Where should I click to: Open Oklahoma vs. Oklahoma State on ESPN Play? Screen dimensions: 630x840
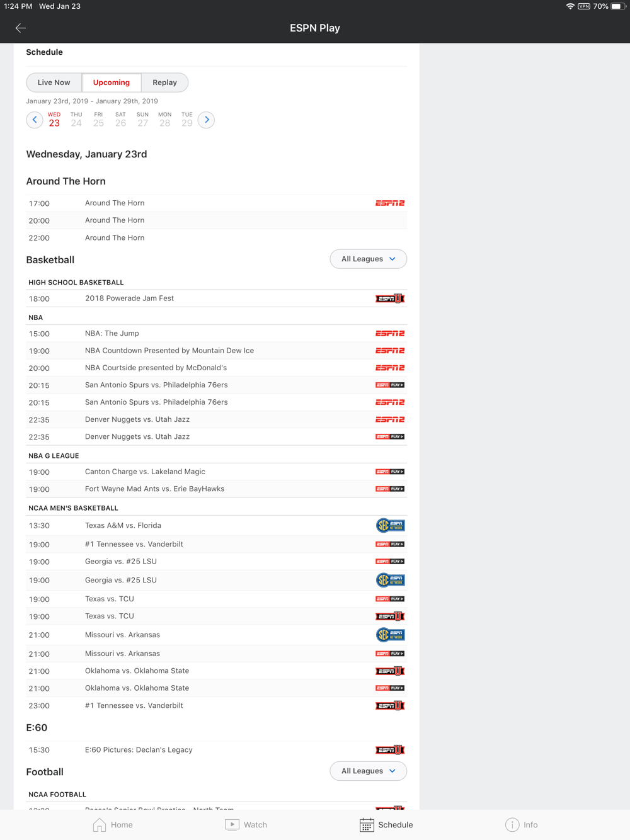point(217,688)
